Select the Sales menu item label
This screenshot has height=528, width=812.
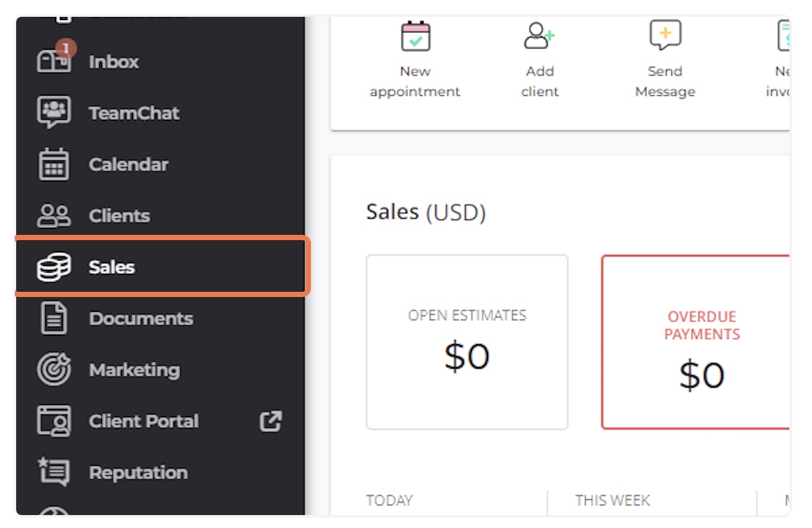click(112, 267)
